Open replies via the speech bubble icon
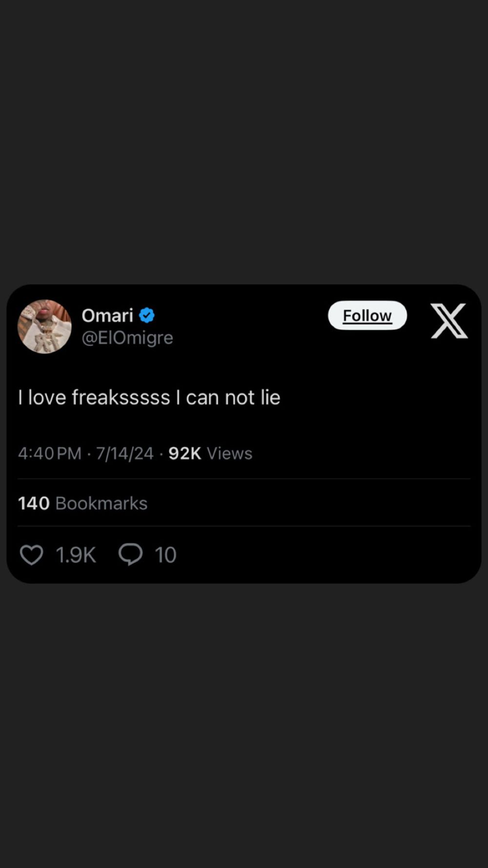Screen dimensions: 488x868 [x=130, y=555]
